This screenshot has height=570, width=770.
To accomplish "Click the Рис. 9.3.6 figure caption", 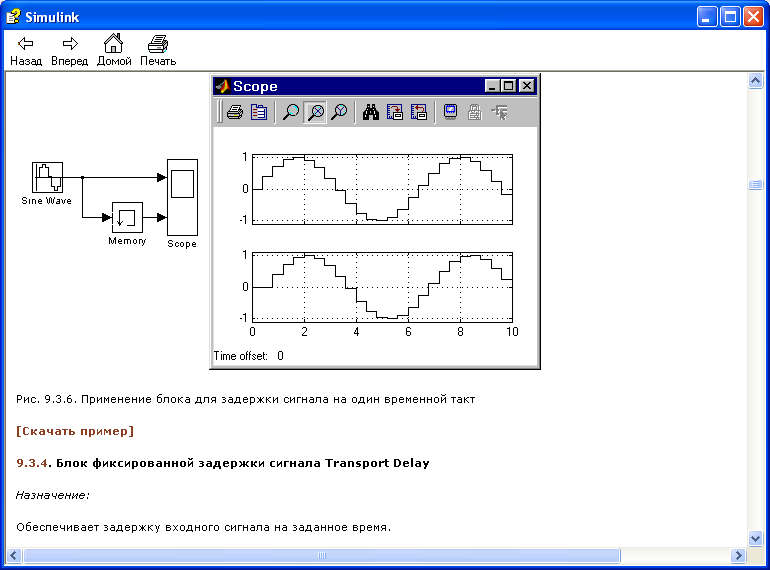I will pyautogui.click(x=246, y=399).
